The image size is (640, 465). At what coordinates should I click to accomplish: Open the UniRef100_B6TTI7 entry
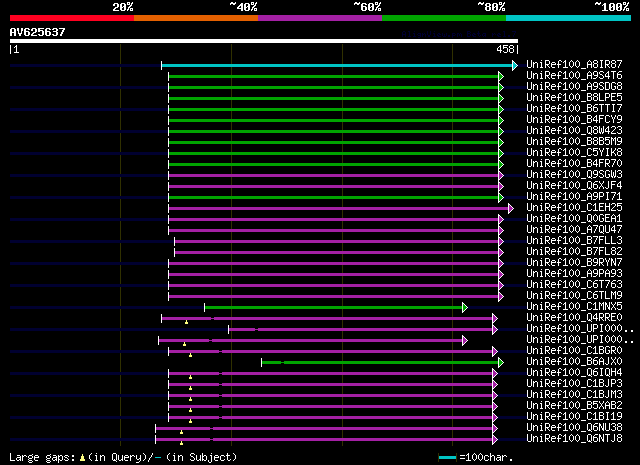pos(574,108)
